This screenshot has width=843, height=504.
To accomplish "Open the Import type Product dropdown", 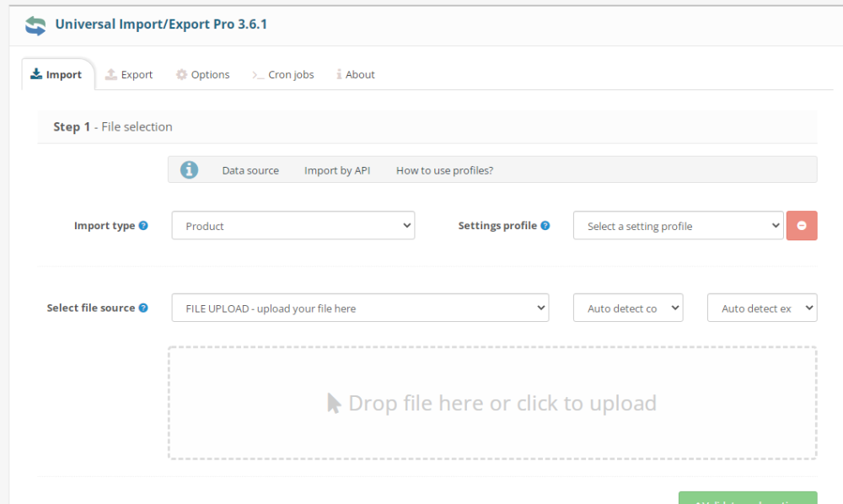I will 293,226.
